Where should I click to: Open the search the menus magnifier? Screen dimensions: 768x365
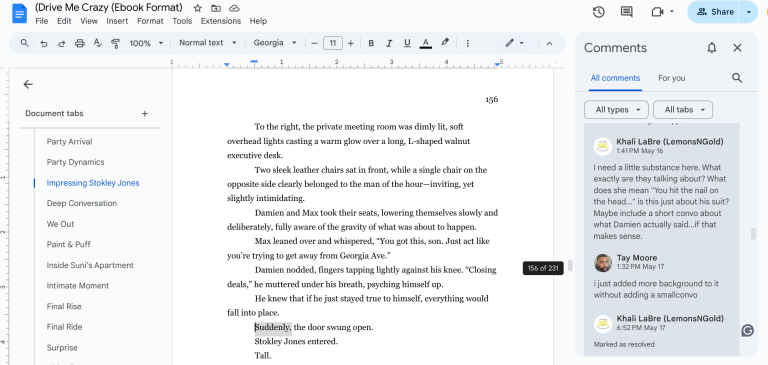point(24,43)
